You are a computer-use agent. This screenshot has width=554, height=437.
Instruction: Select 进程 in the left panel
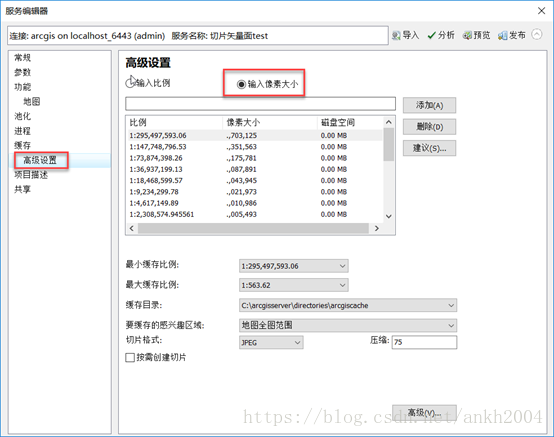23,131
